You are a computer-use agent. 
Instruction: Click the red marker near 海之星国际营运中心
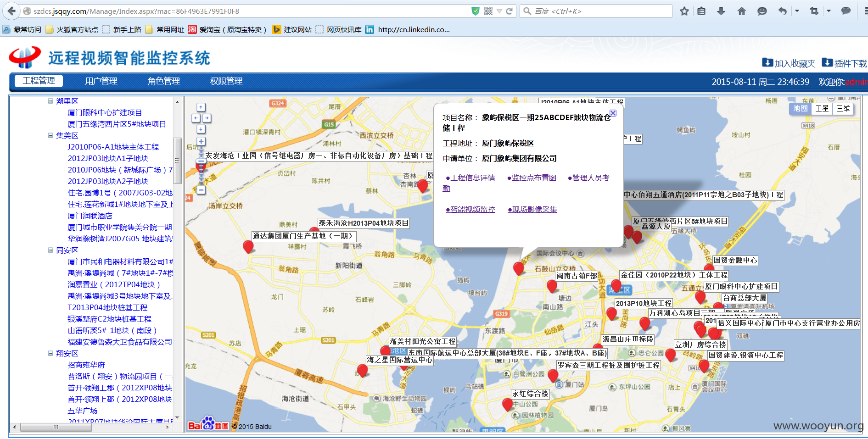coord(362,371)
